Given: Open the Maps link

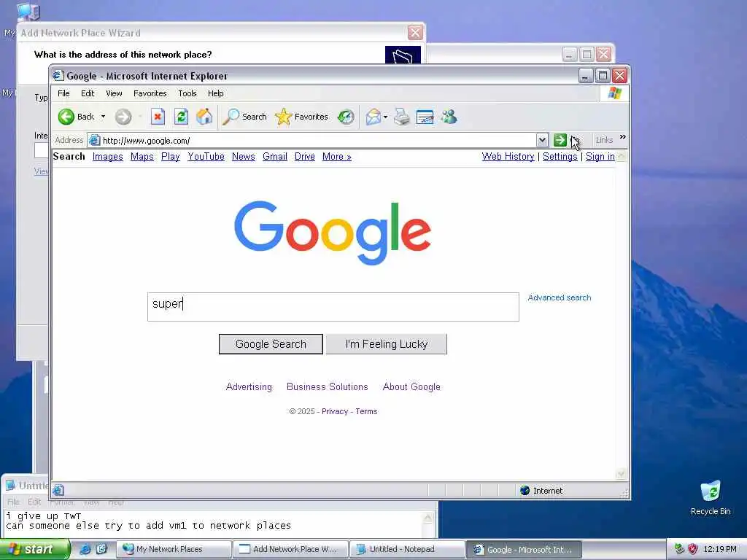Looking at the screenshot, I should [142, 157].
